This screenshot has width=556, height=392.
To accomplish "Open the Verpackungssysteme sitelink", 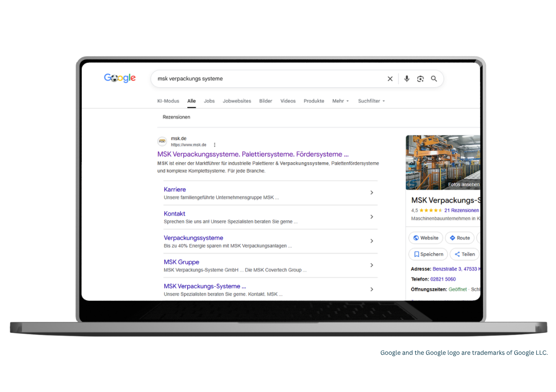I will [193, 238].
